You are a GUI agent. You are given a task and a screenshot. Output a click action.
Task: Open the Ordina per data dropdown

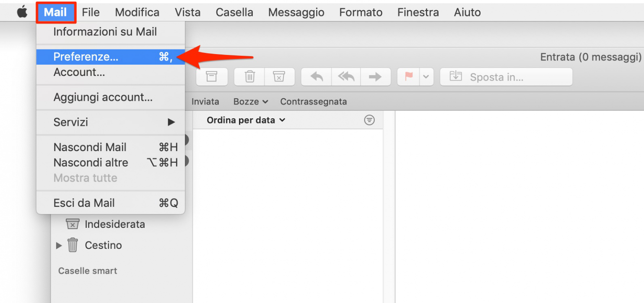pyautogui.click(x=246, y=120)
